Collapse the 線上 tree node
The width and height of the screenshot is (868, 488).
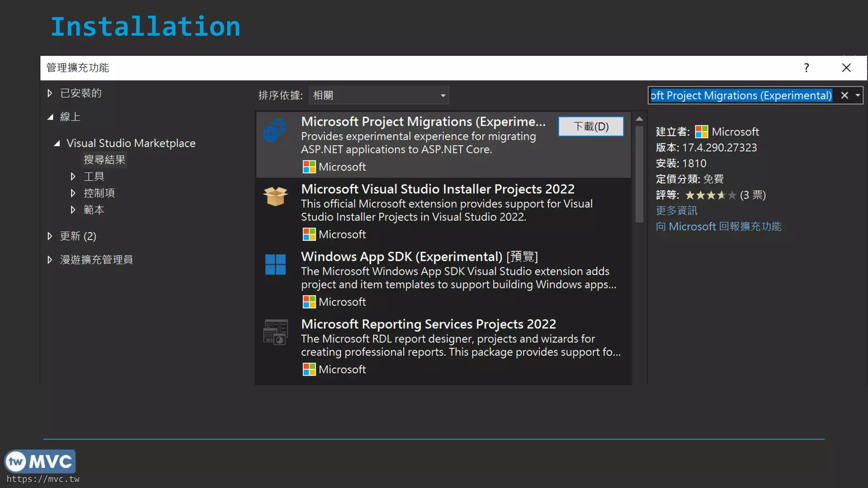50,117
